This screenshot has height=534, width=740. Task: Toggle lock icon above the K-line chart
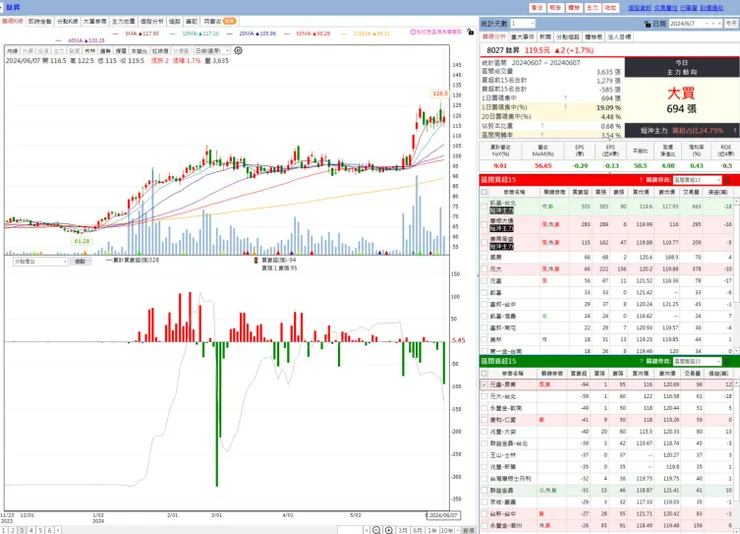pyautogui.click(x=470, y=32)
